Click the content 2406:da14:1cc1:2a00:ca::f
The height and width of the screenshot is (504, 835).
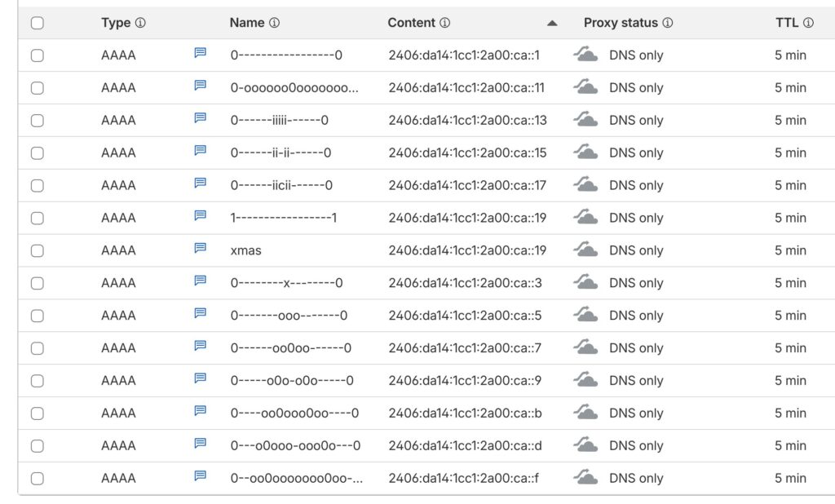463,478
